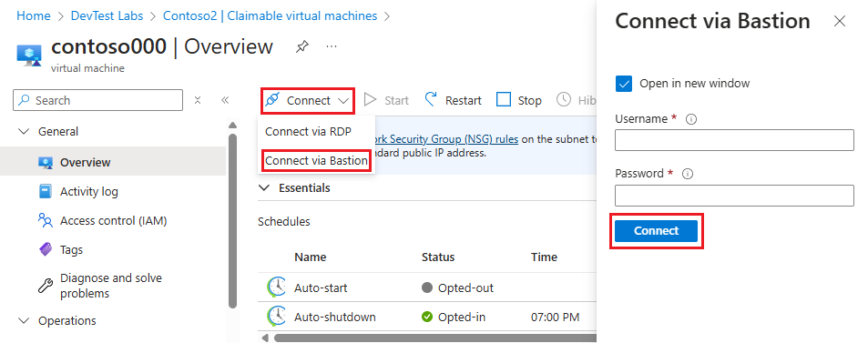Collapse the Essentials section
Image resolution: width=868 pixels, height=343 pixels.
(x=263, y=188)
